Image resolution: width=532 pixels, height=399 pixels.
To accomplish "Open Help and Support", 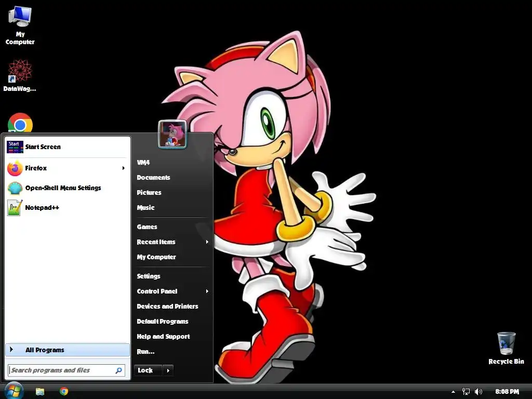I will pos(163,337).
